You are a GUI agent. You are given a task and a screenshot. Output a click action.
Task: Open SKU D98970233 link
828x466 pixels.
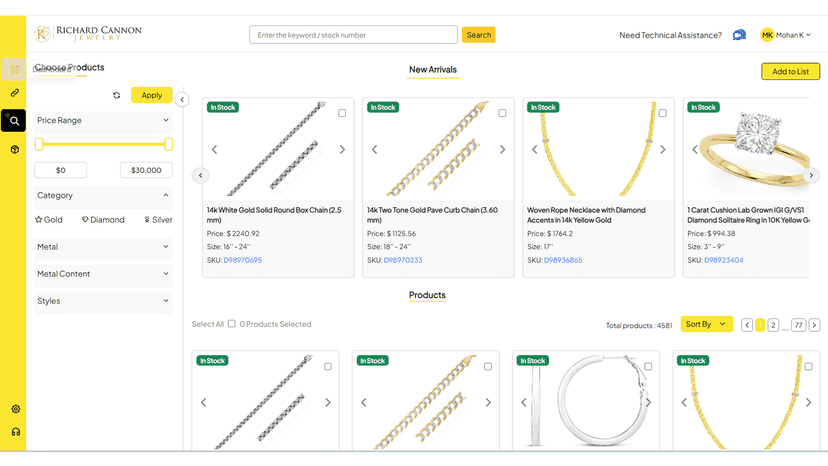pyautogui.click(x=403, y=260)
